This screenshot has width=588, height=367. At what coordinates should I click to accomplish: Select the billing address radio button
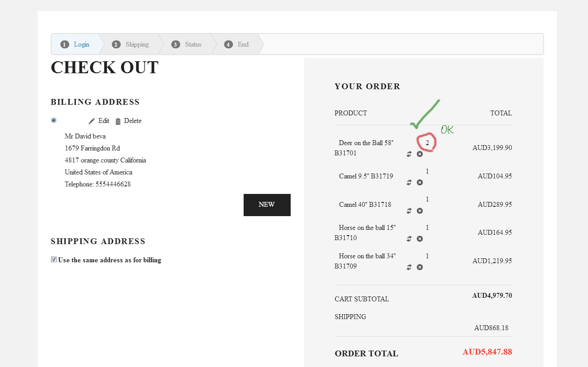(54, 120)
